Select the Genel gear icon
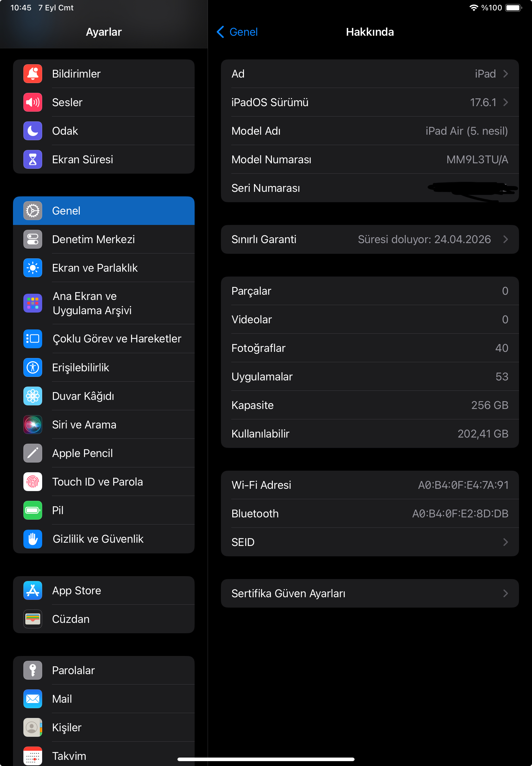 (32, 210)
